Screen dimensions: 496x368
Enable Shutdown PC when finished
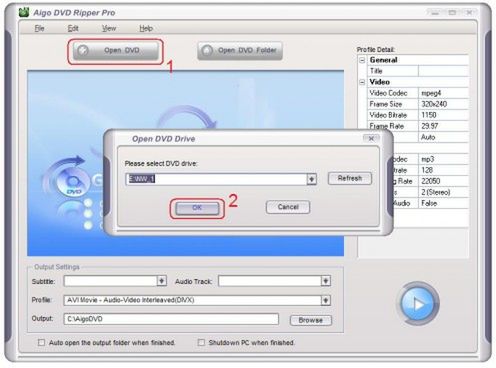click(201, 342)
